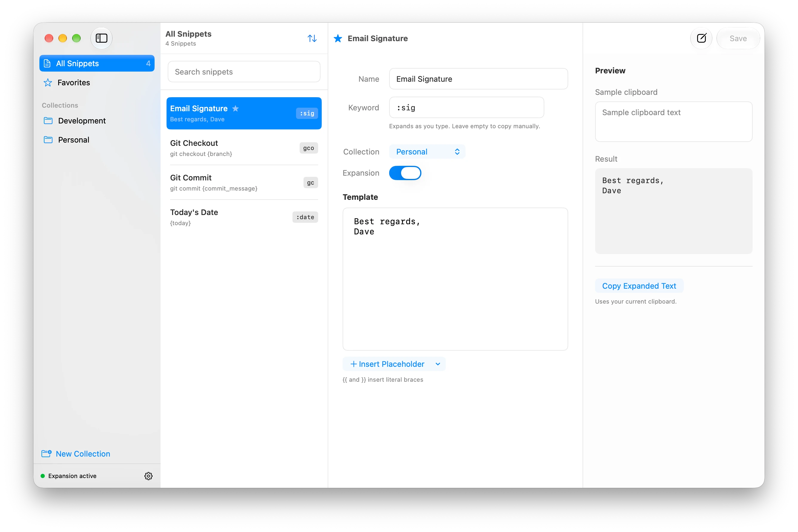Click the plus icon on Insert Placeholder
Screen dimensions: 798x532
pos(353,364)
